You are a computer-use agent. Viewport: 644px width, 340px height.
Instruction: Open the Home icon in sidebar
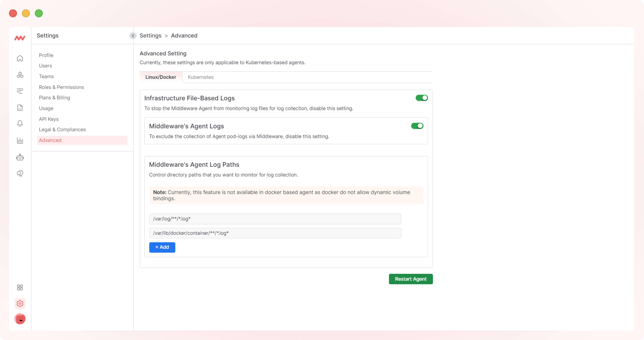click(x=20, y=58)
